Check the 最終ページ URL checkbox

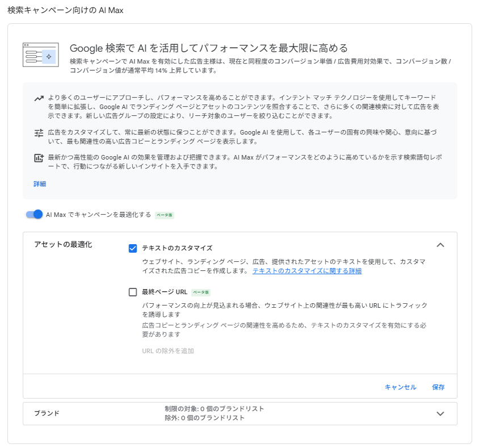(x=133, y=292)
